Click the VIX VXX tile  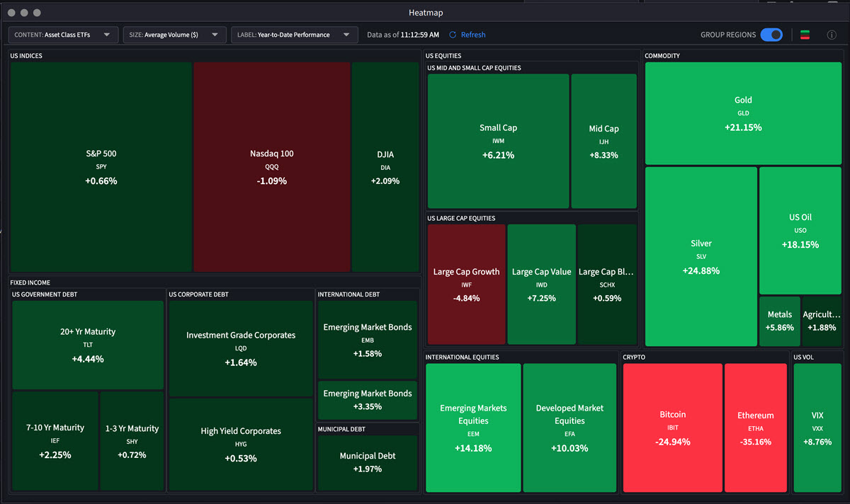tap(818, 427)
